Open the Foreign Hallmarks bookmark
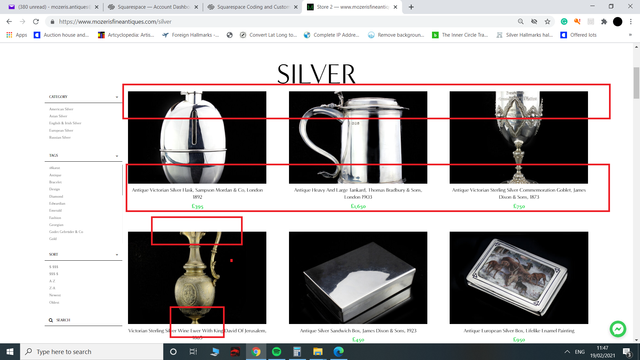Viewport: 640px width, 360px height. (191, 35)
